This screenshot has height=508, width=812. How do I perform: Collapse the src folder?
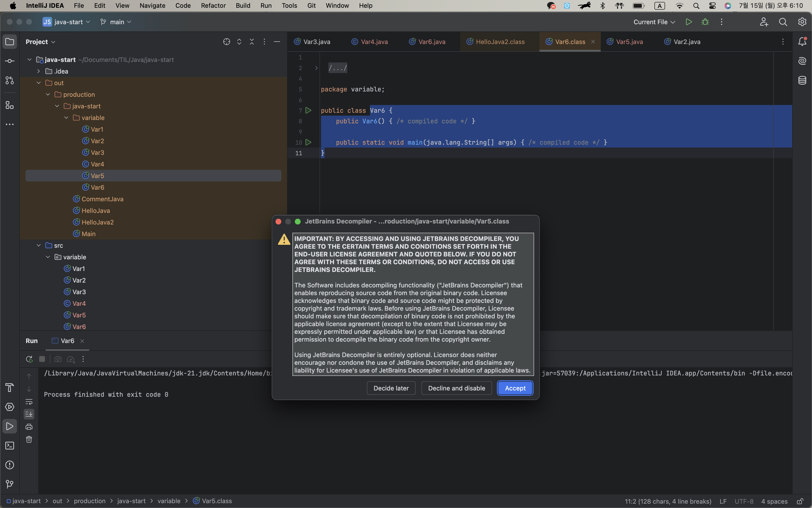click(39, 246)
